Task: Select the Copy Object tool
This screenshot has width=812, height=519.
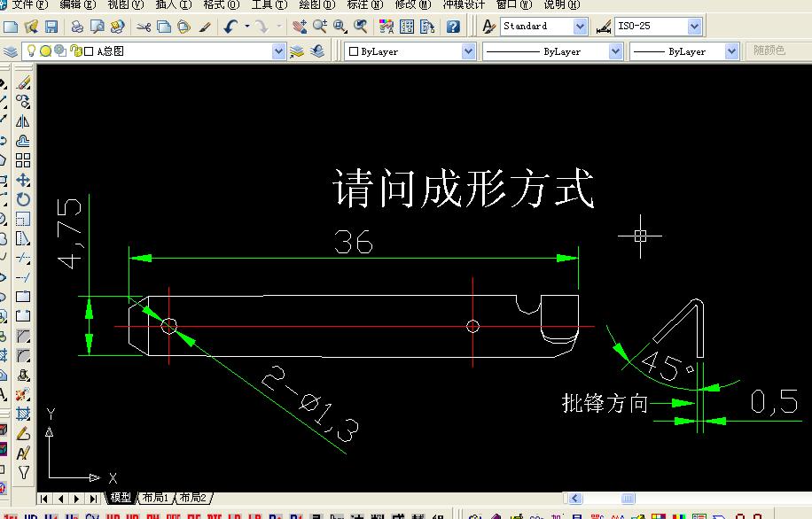Action: 23,102
